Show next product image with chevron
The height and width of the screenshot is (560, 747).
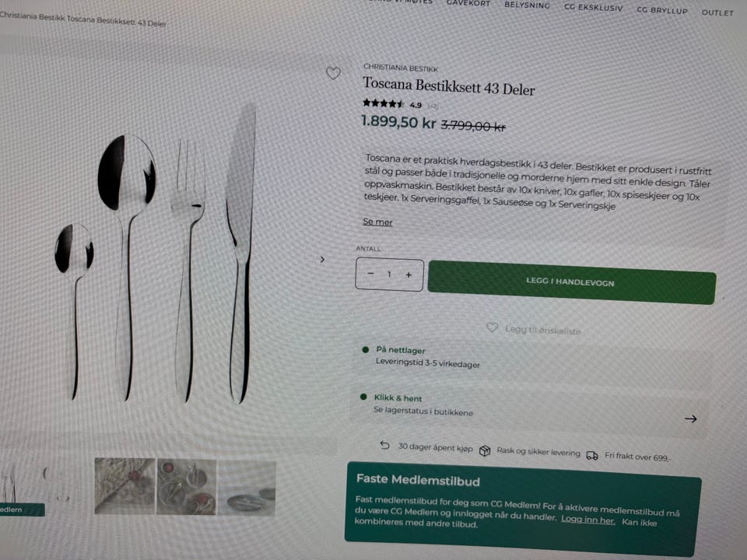pyautogui.click(x=322, y=260)
